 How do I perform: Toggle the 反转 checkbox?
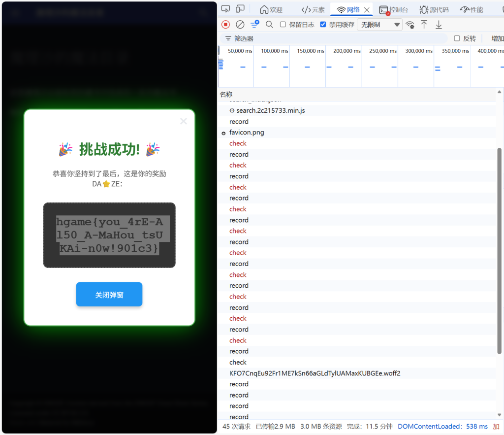[x=457, y=38]
